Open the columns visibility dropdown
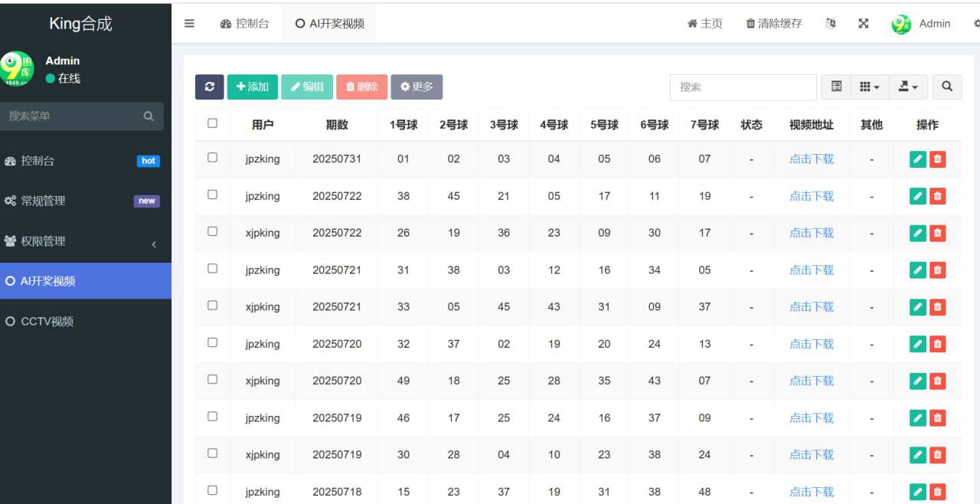Viewport: 980px width, 504px height. (x=869, y=87)
